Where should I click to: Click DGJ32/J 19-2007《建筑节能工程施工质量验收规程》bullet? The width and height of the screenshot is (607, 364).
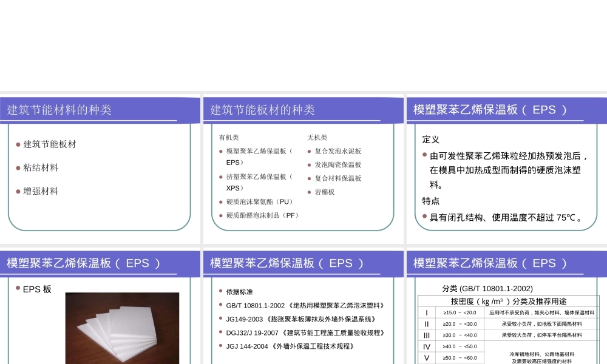click(x=306, y=332)
